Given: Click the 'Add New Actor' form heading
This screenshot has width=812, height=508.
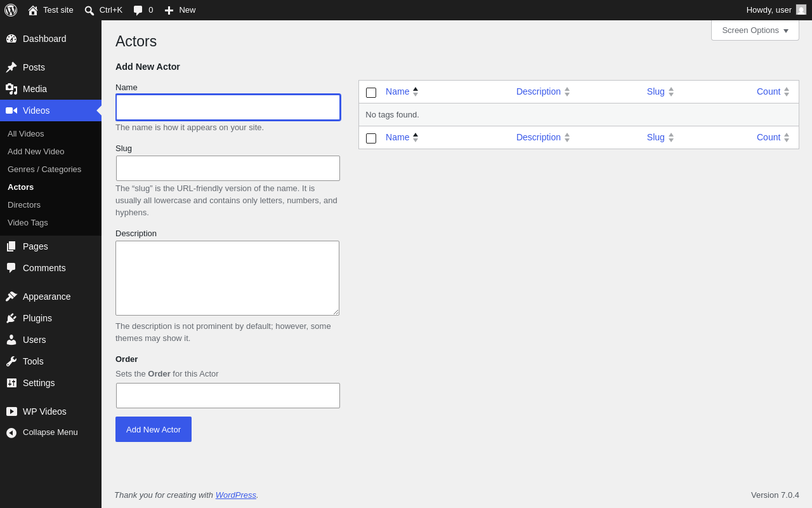Looking at the screenshot, I should (148, 67).
